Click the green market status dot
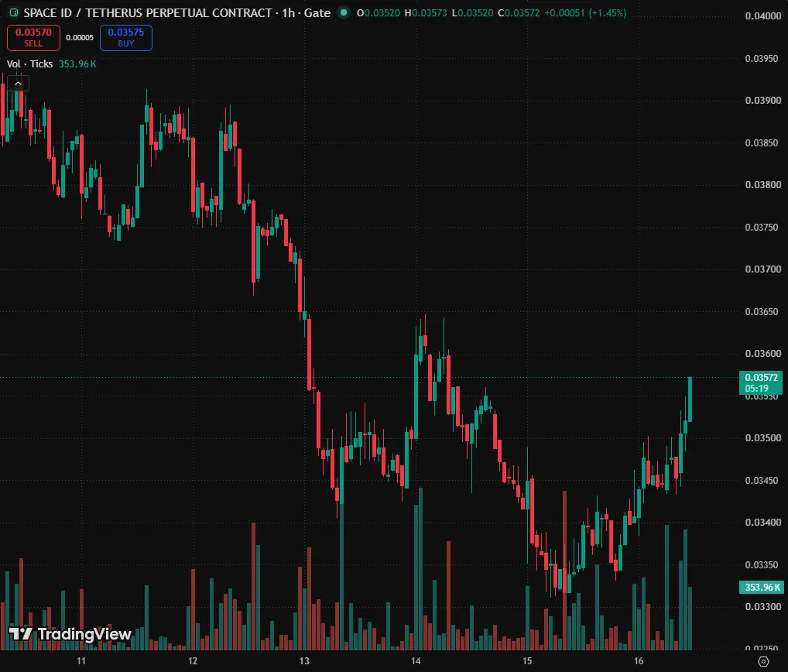The width and height of the screenshot is (788, 672). [344, 12]
